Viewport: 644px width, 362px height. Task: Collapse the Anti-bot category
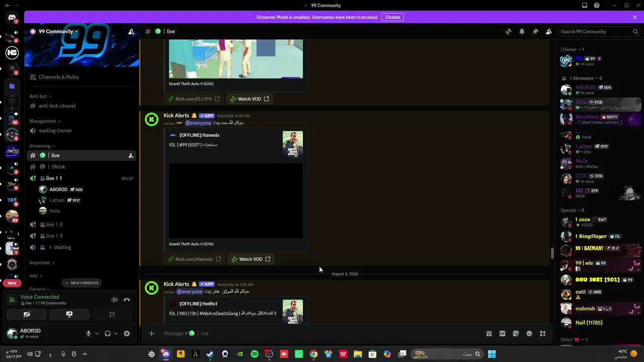point(40,96)
